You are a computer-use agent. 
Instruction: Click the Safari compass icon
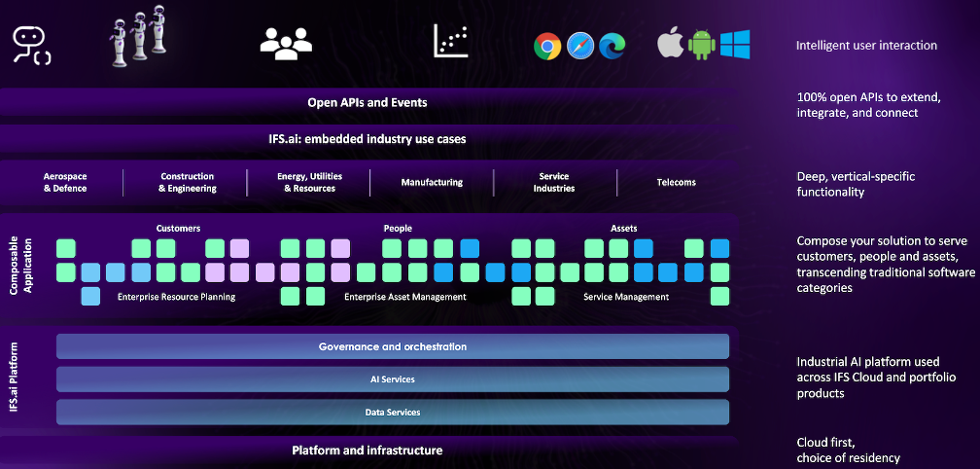pyautogui.click(x=580, y=46)
